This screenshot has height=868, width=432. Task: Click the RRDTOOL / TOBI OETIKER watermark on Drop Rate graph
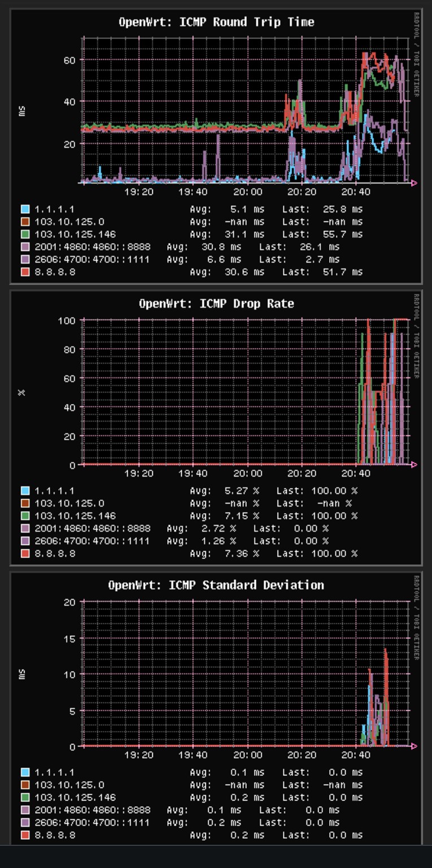(x=417, y=336)
